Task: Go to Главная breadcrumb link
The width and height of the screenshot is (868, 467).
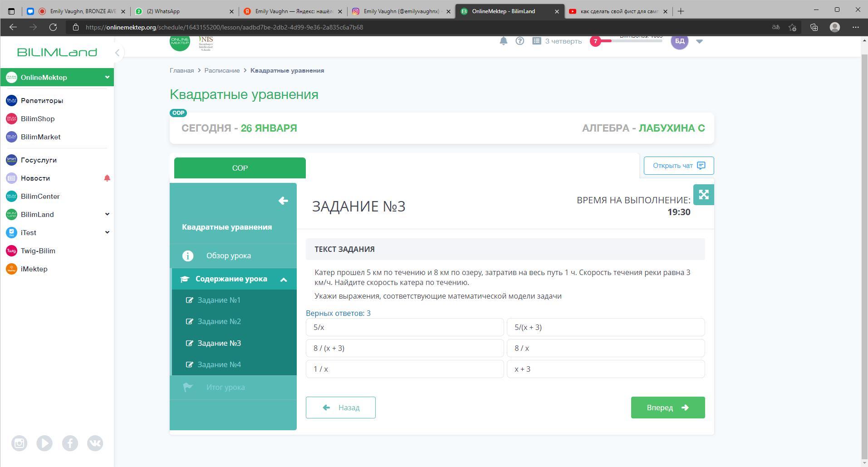Action: [181, 70]
